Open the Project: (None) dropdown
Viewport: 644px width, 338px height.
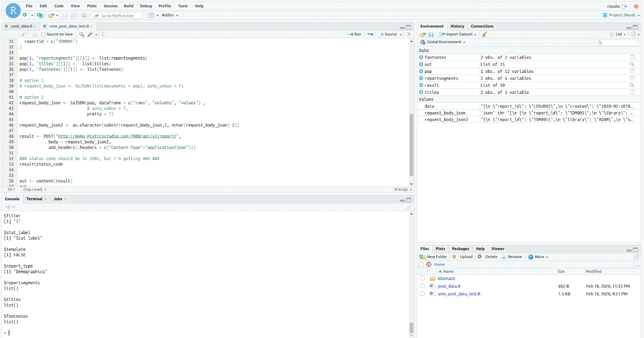pos(621,15)
